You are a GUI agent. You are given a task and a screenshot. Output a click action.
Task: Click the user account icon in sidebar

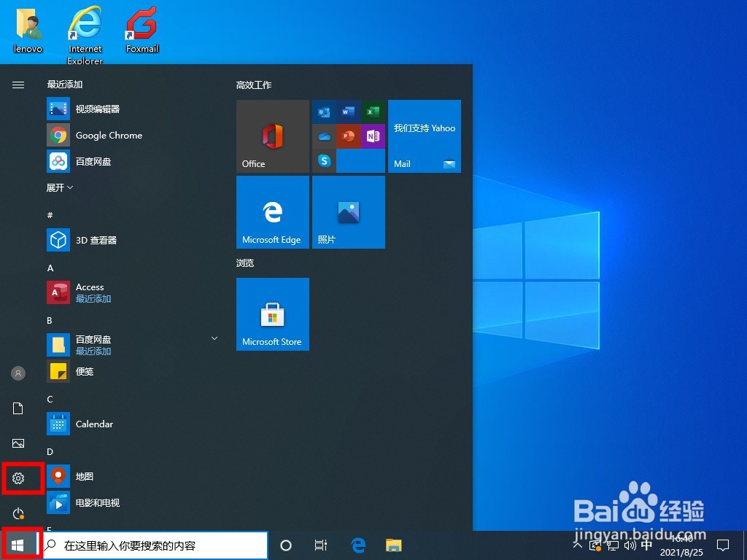(x=18, y=373)
